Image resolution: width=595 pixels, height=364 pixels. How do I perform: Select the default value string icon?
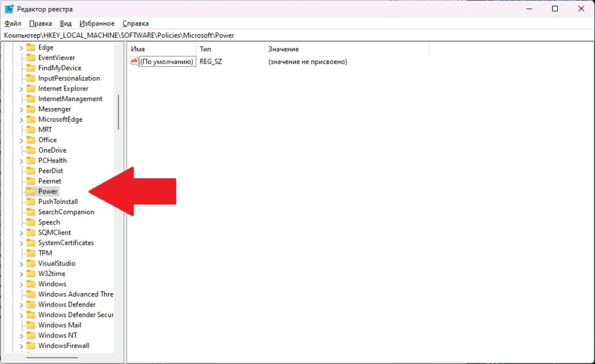(x=134, y=62)
